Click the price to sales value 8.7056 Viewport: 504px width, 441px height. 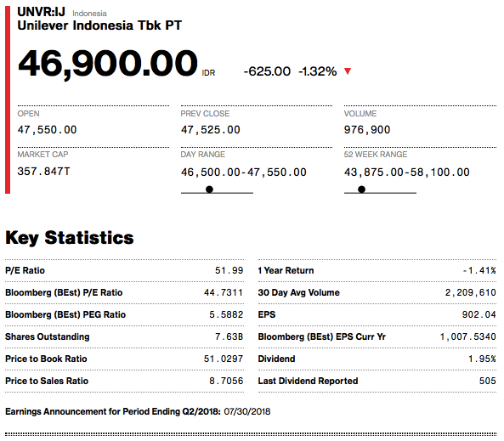click(x=226, y=381)
